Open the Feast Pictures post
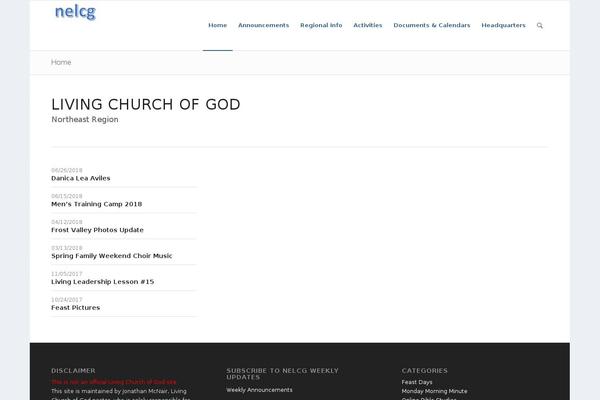This screenshot has height=400, width=600. coord(75,308)
